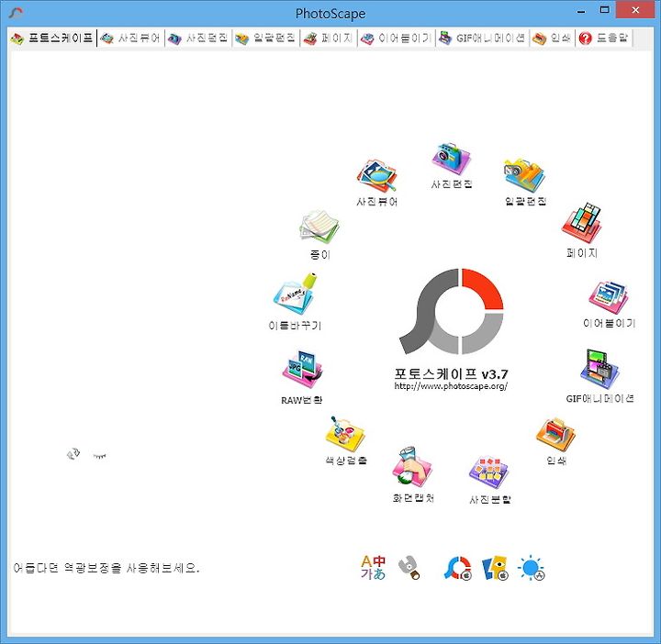Launch the 화면캡쳐 (Screen Capture) icon
This screenshot has height=644, width=661.
point(412,468)
